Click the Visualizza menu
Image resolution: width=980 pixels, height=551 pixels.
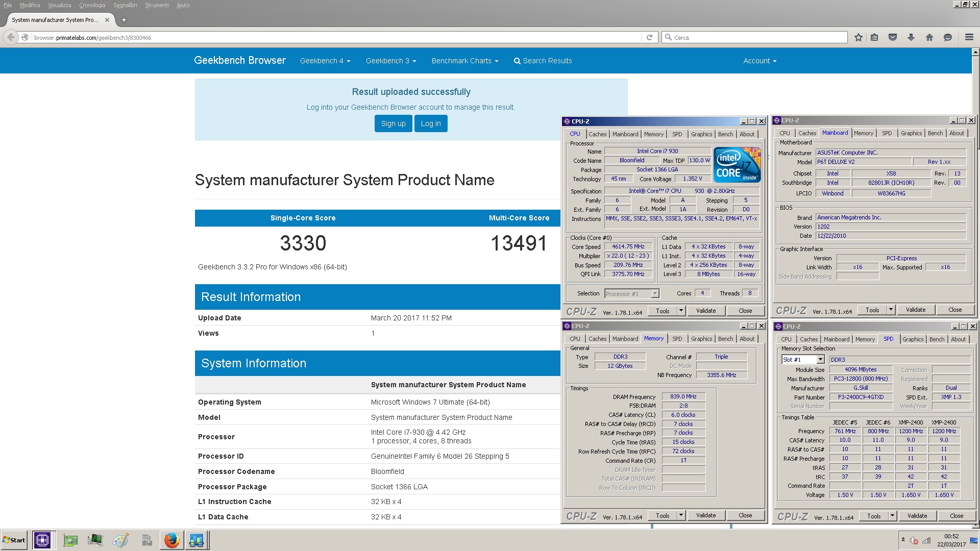pyautogui.click(x=59, y=5)
